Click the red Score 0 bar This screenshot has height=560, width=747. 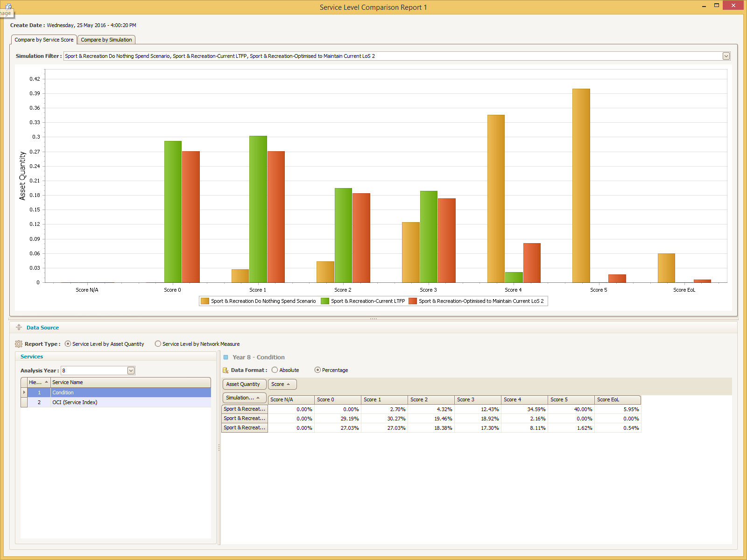pos(191,217)
